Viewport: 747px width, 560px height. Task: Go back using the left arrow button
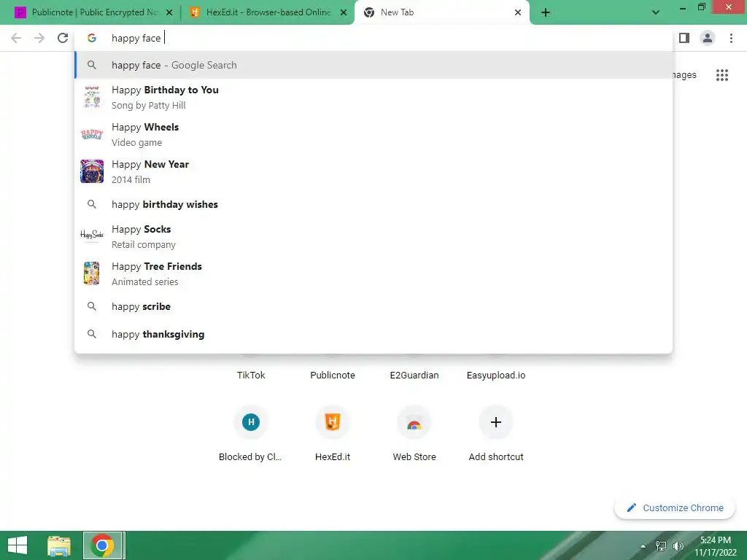pos(16,38)
